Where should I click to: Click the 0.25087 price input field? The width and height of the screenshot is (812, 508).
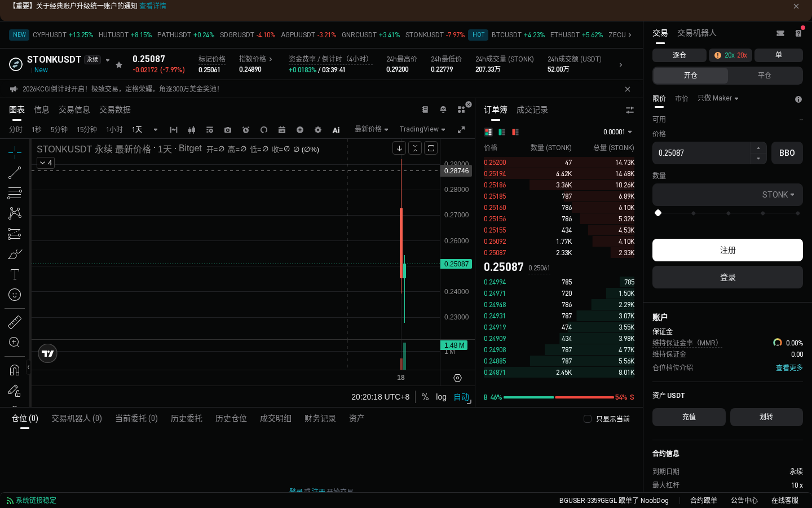(701, 153)
